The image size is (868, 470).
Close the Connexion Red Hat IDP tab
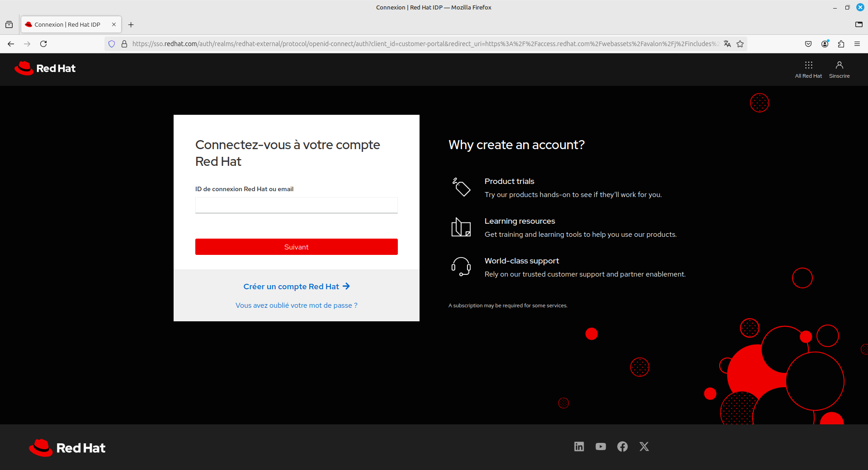pos(114,25)
